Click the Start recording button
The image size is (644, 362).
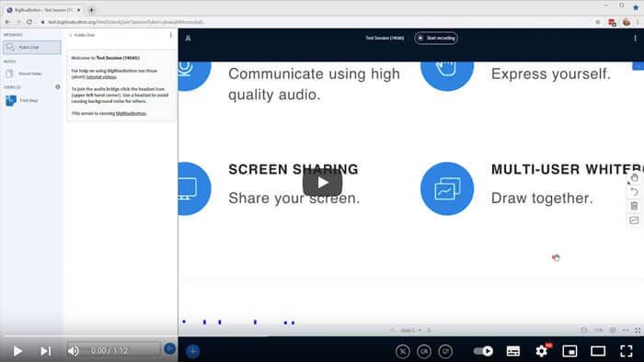click(436, 38)
